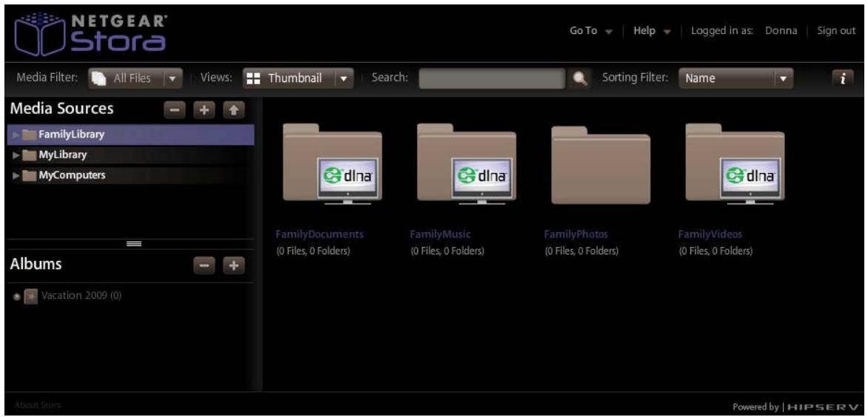Add a Media Source with plus button
The height and width of the screenshot is (417, 868).
pyautogui.click(x=203, y=110)
